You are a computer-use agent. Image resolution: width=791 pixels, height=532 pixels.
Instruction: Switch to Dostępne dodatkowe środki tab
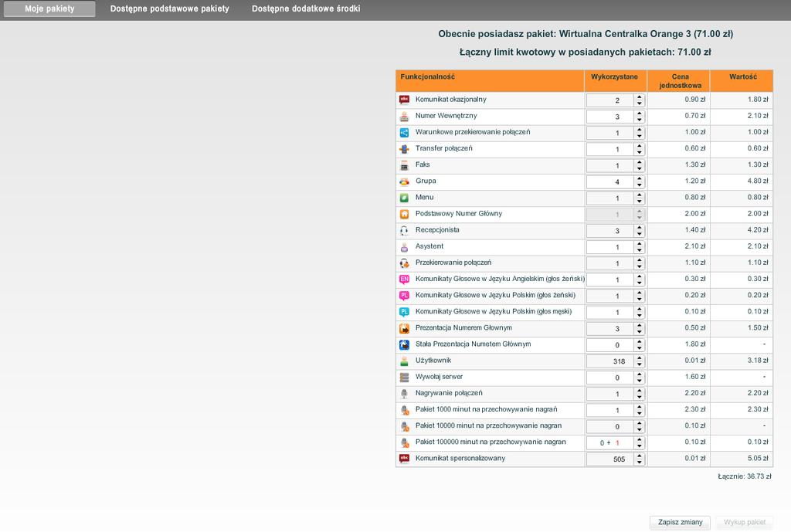click(306, 8)
